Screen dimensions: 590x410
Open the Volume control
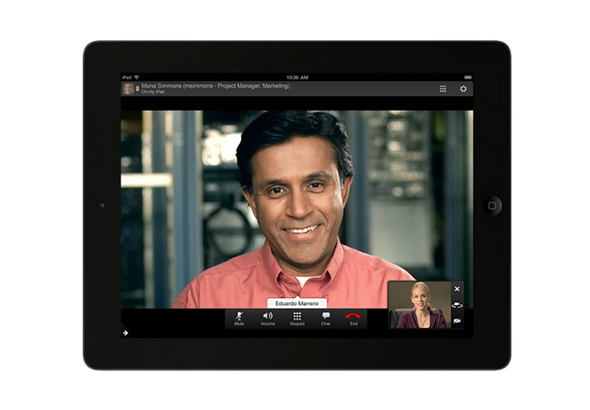(x=268, y=319)
